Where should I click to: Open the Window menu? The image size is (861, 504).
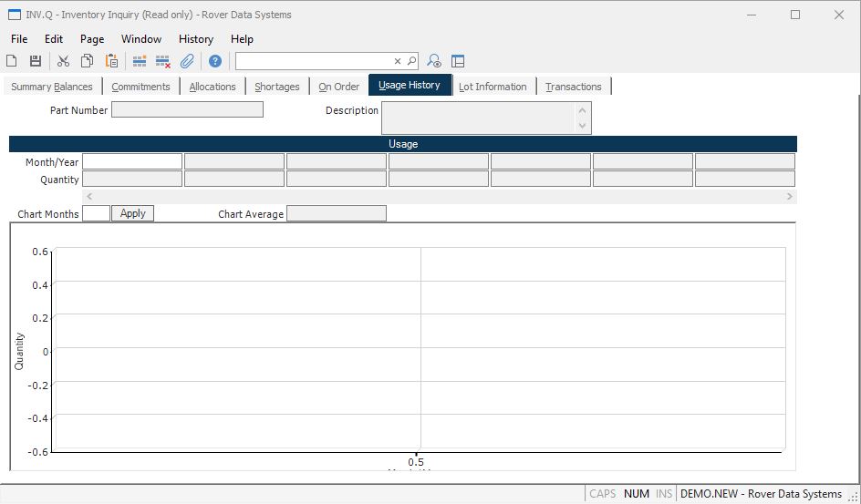141,39
